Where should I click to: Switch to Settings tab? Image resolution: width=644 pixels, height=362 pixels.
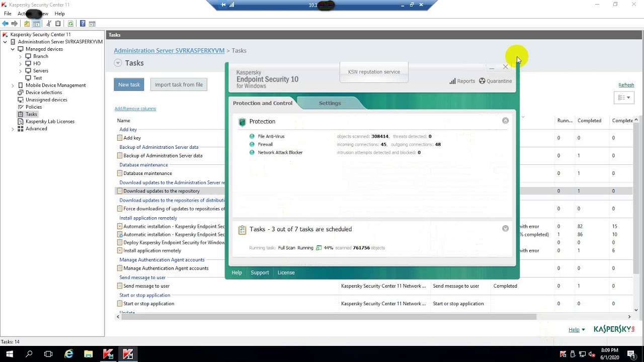(x=330, y=103)
